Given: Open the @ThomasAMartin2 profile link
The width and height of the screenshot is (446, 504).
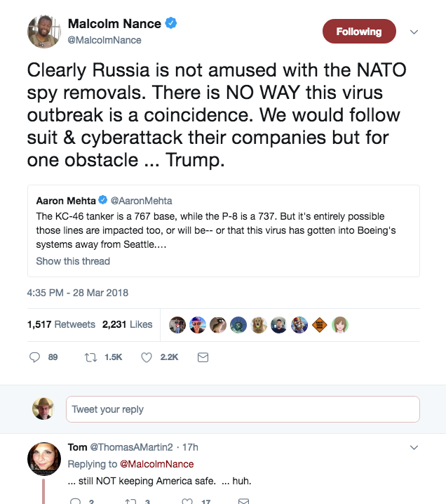Looking at the screenshot, I should 131,447.
